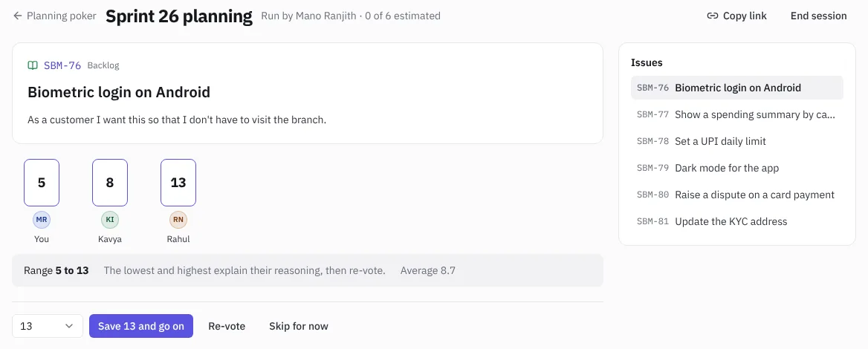Click the green story book icon

[33, 65]
